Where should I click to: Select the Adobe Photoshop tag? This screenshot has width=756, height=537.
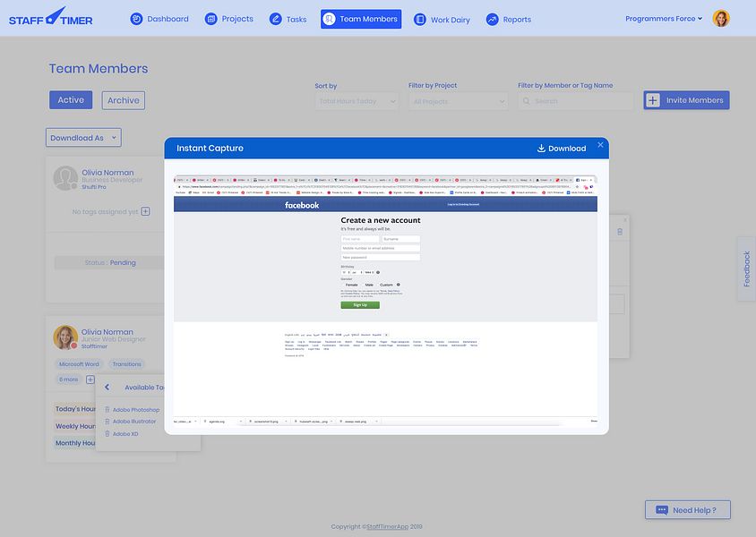pyautogui.click(x=136, y=410)
